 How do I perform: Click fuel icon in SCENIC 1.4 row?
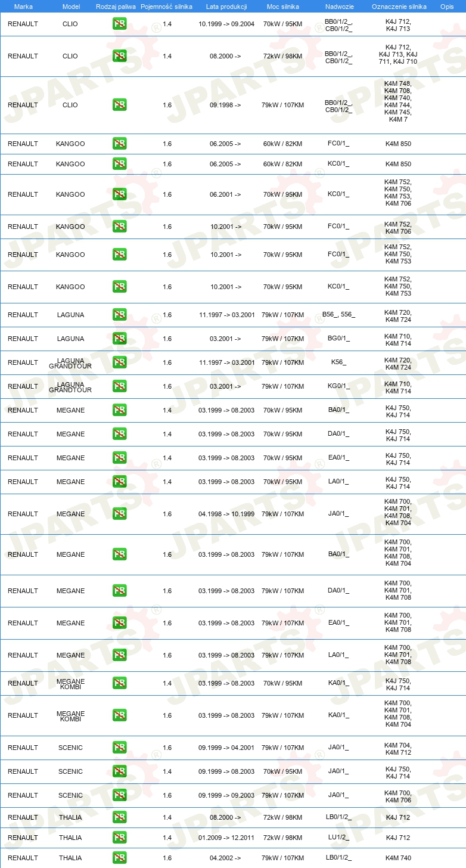119,771
